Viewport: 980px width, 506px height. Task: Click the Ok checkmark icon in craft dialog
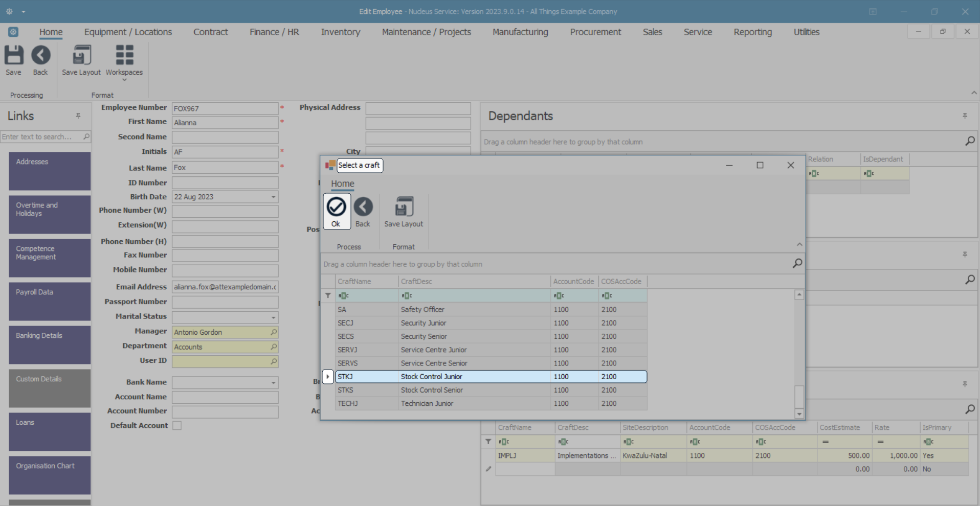[x=336, y=208]
